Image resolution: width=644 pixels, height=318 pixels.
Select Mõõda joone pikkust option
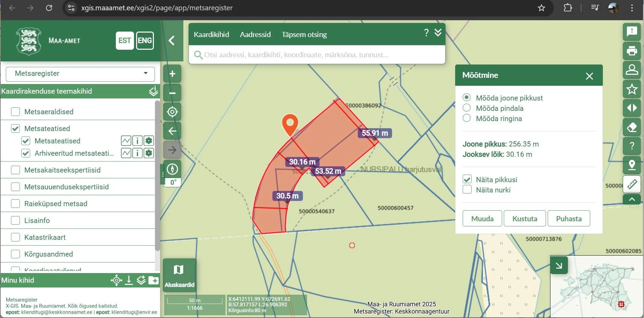pyautogui.click(x=466, y=97)
